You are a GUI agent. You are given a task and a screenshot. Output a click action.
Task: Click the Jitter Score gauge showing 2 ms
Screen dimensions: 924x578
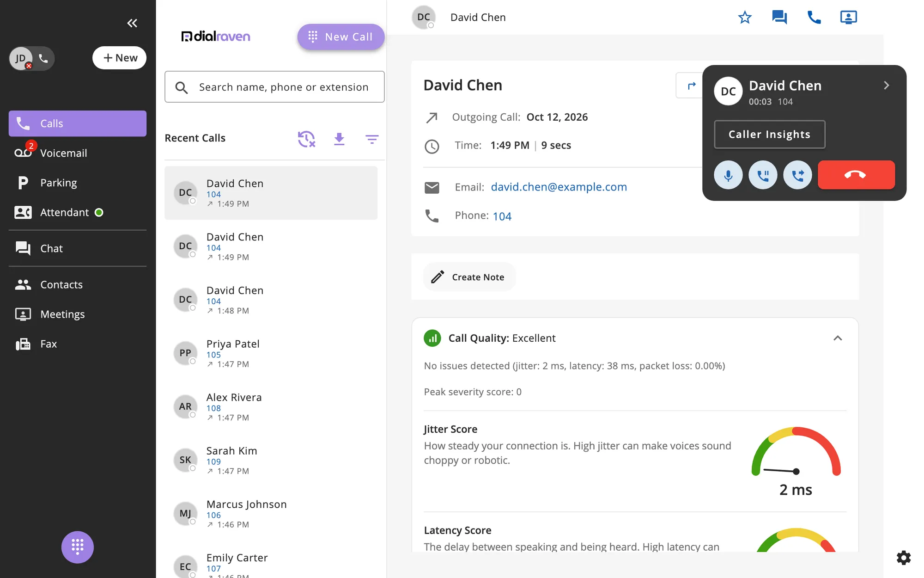click(796, 461)
